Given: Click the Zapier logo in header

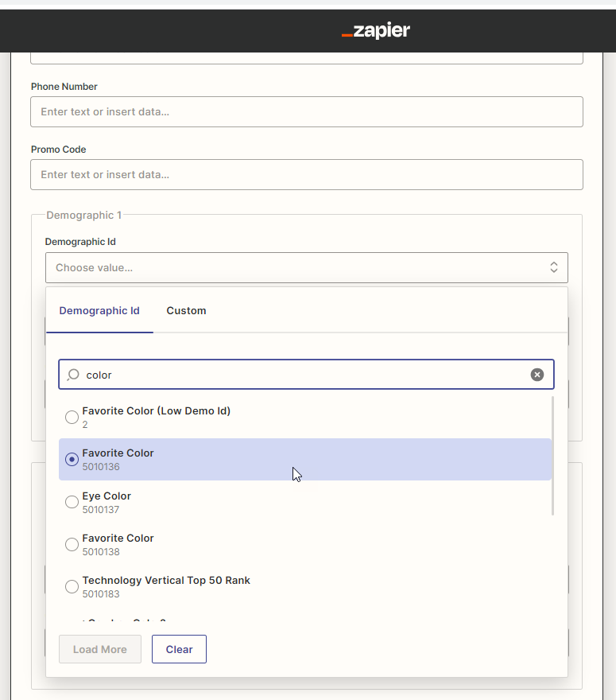Looking at the screenshot, I should (x=376, y=31).
